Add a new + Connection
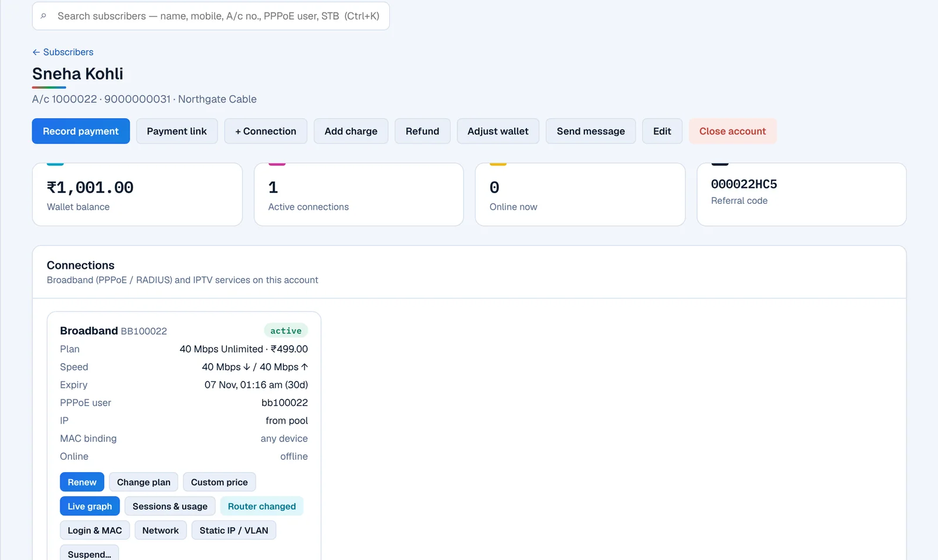 point(266,131)
